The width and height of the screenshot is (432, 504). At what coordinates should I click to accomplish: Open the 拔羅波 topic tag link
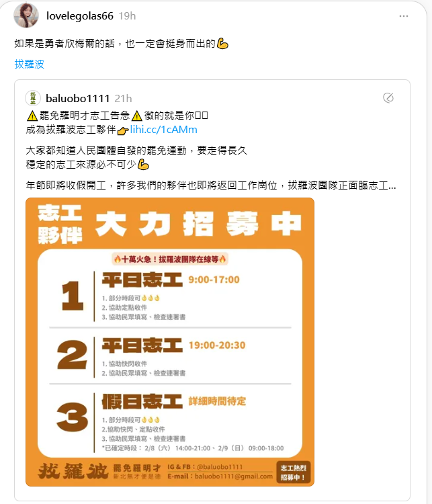coord(30,64)
